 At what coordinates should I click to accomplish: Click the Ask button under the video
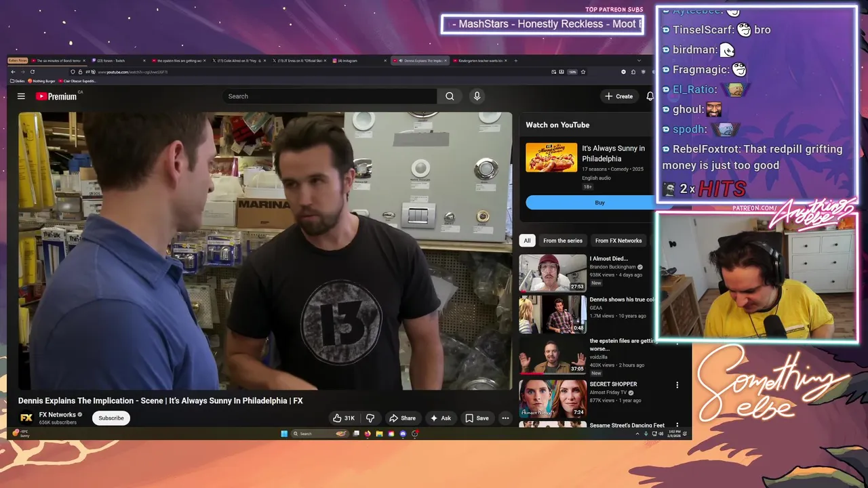coord(440,418)
